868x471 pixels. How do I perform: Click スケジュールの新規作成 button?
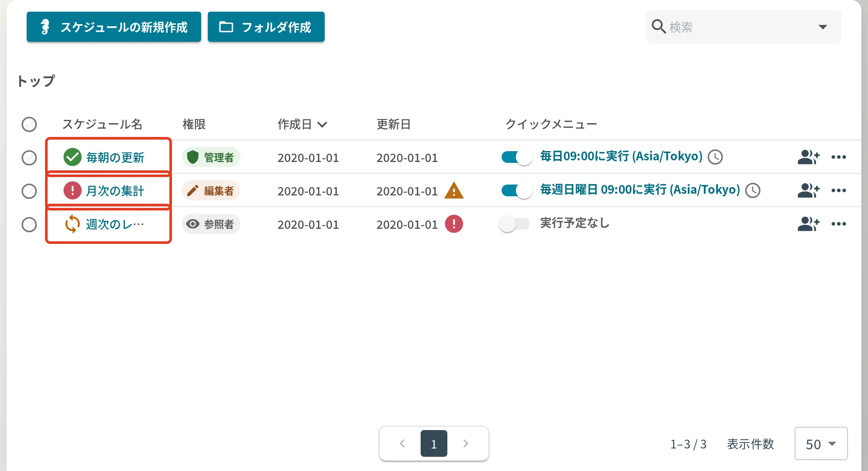[114, 27]
